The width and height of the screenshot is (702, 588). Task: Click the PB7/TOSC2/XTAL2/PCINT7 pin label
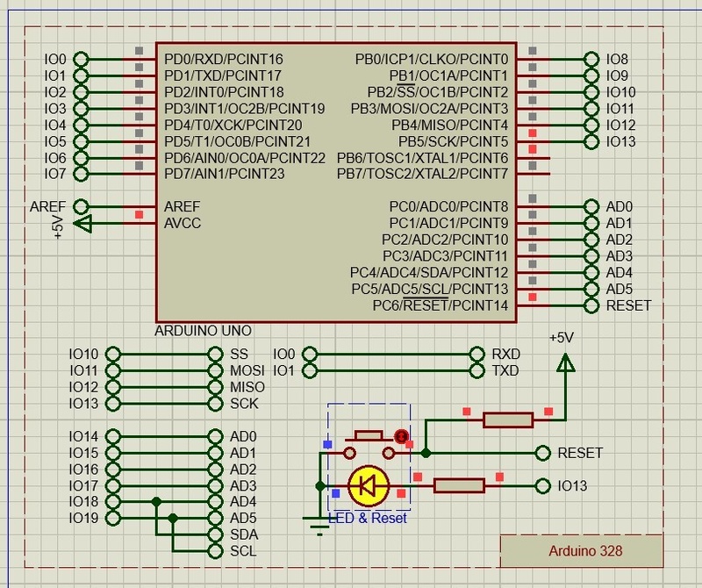coord(423,174)
